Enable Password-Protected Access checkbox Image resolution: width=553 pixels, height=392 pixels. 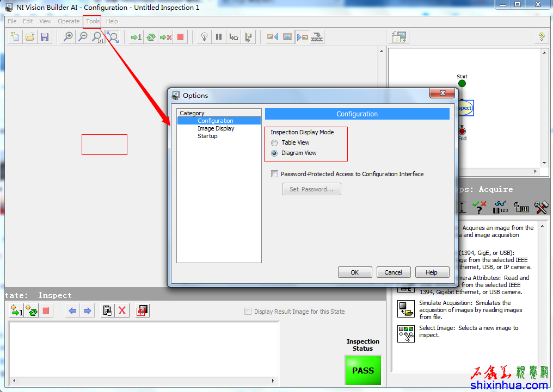pyautogui.click(x=274, y=173)
